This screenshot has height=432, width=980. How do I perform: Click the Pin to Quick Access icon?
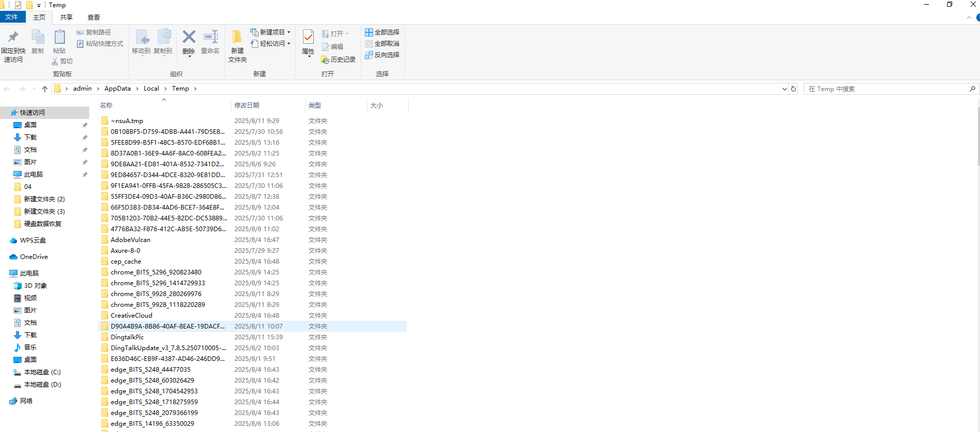(x=13, y=38)
